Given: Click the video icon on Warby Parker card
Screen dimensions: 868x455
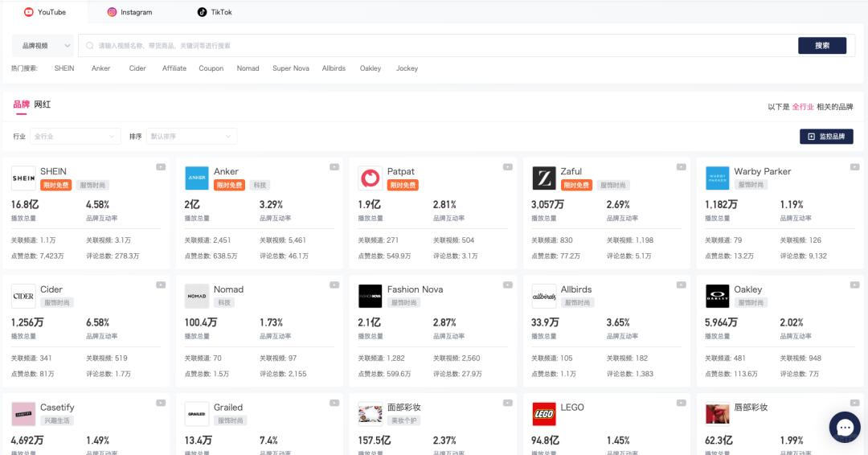Looking at the screenshot, I should pyautogui.click(x=854, y=166).
